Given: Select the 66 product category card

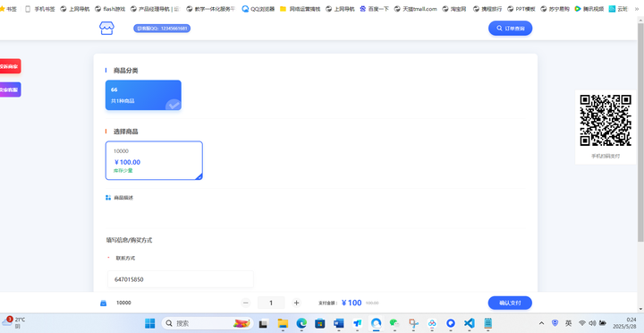Looking at the screenshot, I should (143, 95).
